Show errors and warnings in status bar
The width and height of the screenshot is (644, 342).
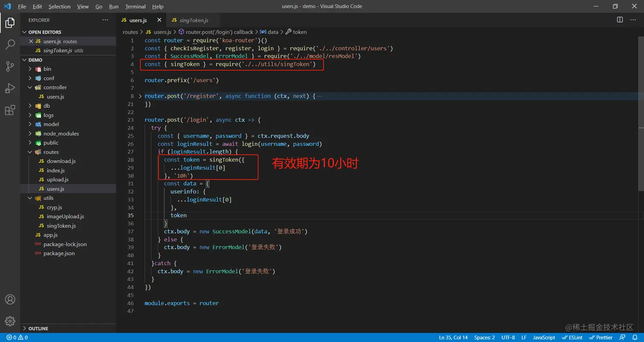coord(17,338)
